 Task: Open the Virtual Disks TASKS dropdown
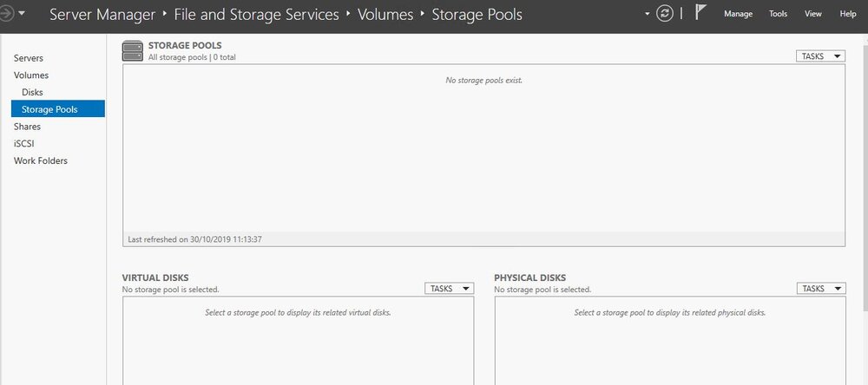point(449,288)
